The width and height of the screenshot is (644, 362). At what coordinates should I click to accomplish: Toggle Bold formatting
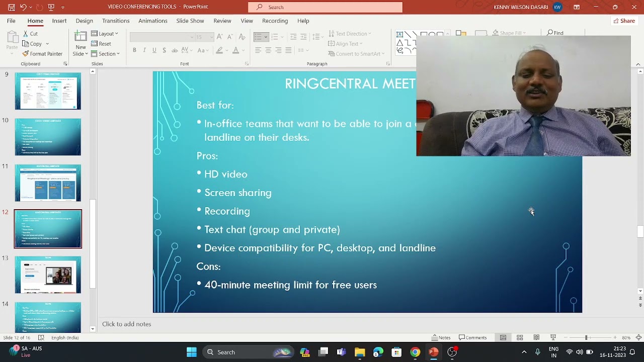(134, 50)
